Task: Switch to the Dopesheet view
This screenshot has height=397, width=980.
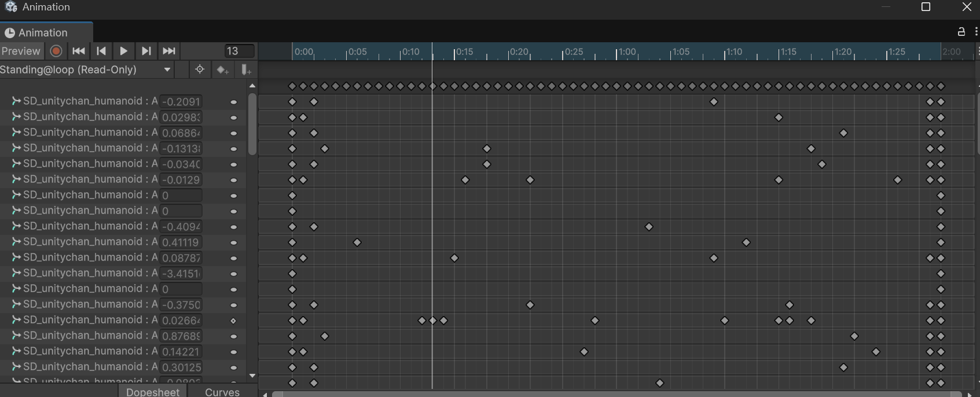Action: pyautogui.click(x=153, y=392)
